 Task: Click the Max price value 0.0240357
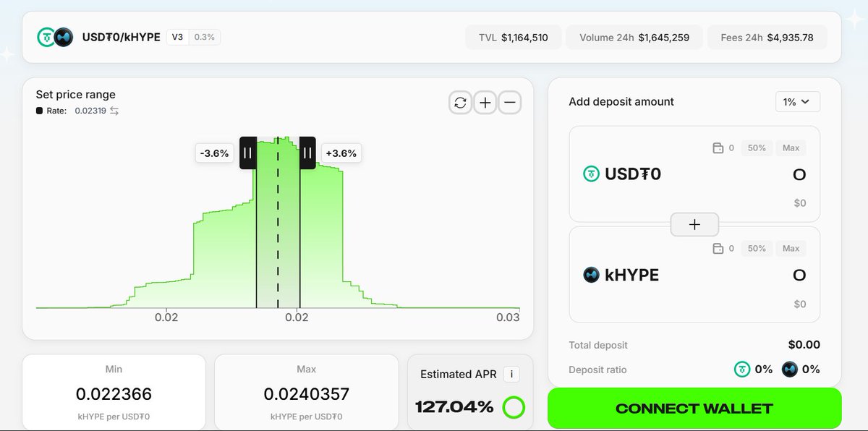coord(307,394)
